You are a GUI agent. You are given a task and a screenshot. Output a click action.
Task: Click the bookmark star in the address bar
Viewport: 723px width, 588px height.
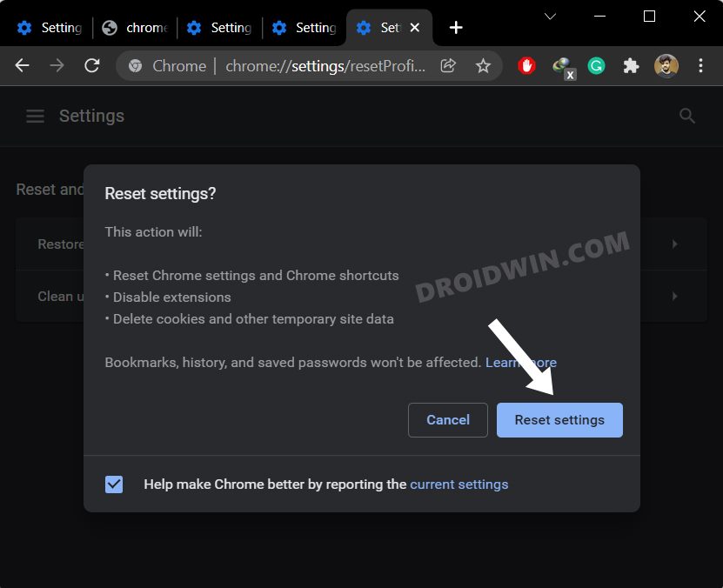483,65
